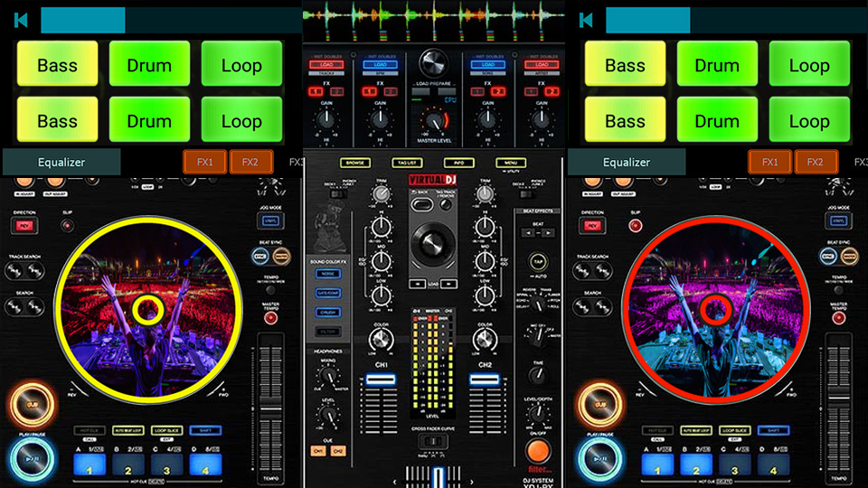Click CH2 Color knob on mixer
The height and width of the screenshot is (488, 868).
(485, 339)
